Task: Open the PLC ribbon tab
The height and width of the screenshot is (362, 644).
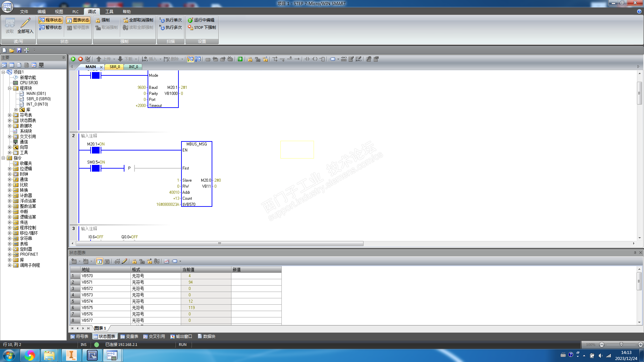Action: coord(75,11)
